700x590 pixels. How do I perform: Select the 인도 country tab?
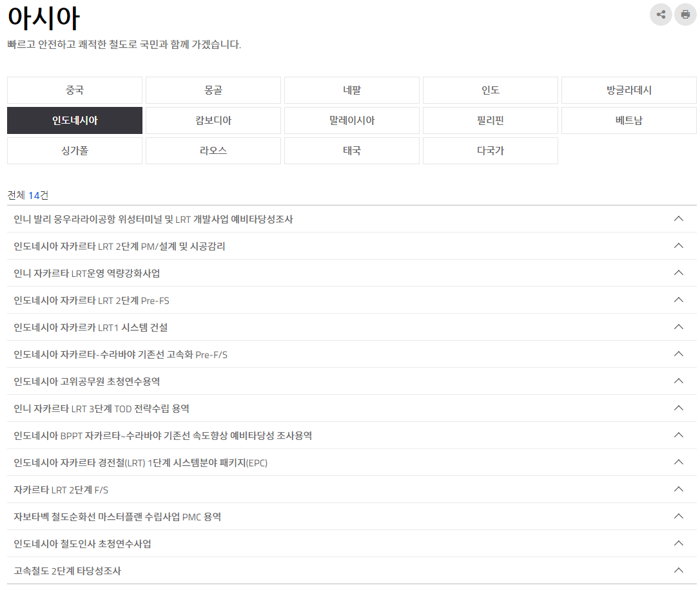pos(491,90)
